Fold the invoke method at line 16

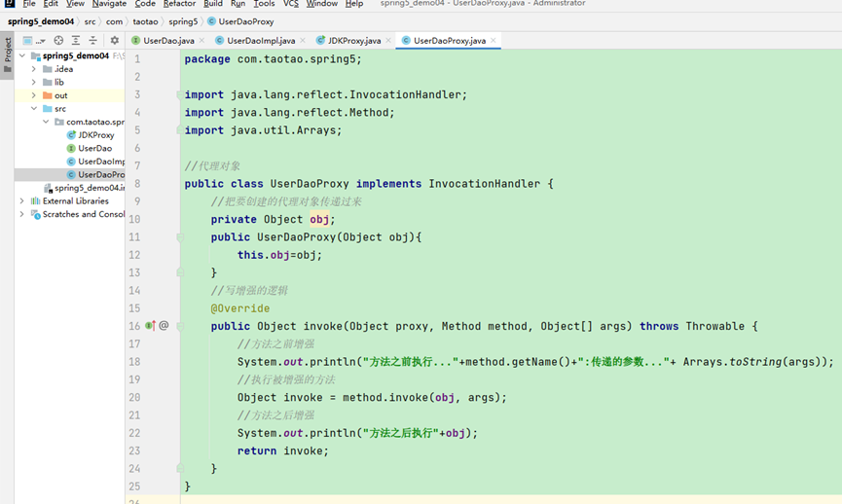pyautogui.click(x=180, y=326)
